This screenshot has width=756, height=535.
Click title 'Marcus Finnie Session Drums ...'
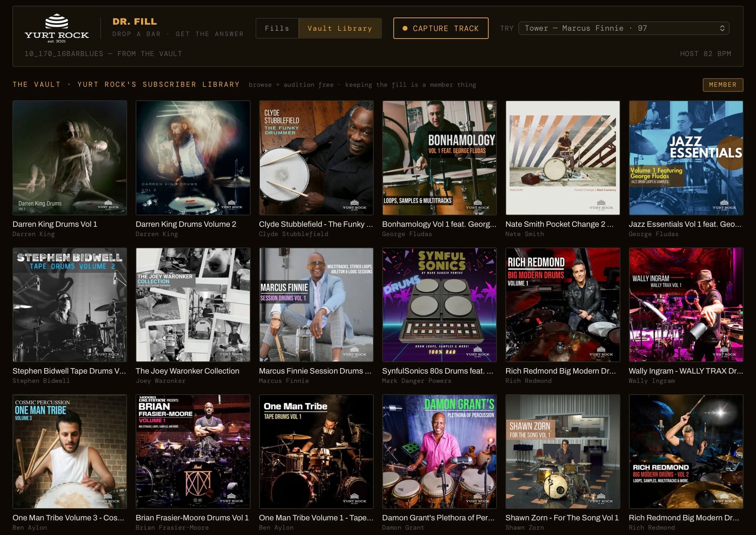pos(315,371)
